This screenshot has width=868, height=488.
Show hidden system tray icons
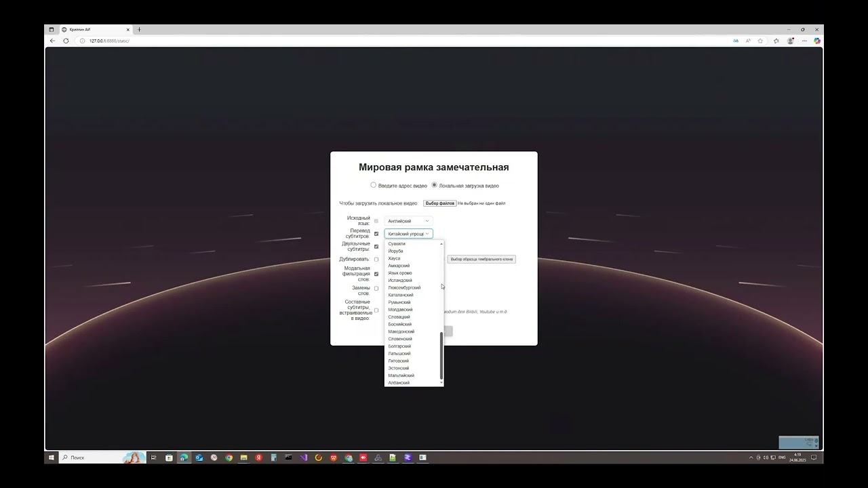click(x=751, y=457)
